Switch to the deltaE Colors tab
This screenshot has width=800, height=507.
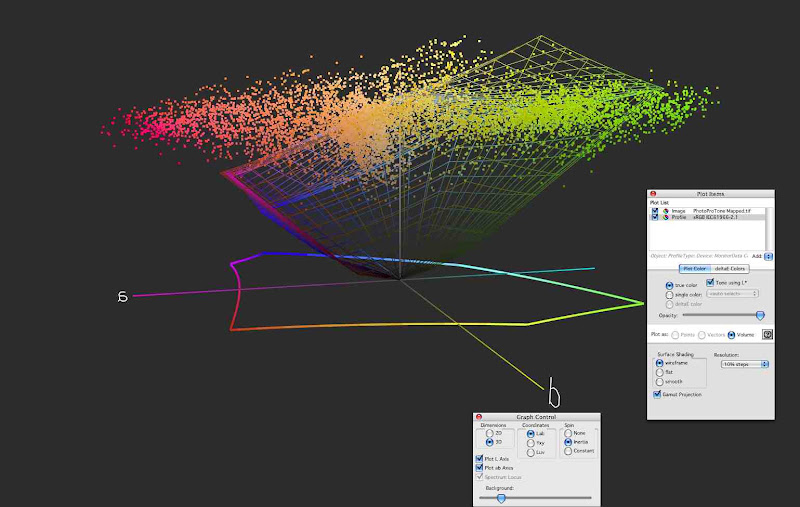[x=730, y=269]
